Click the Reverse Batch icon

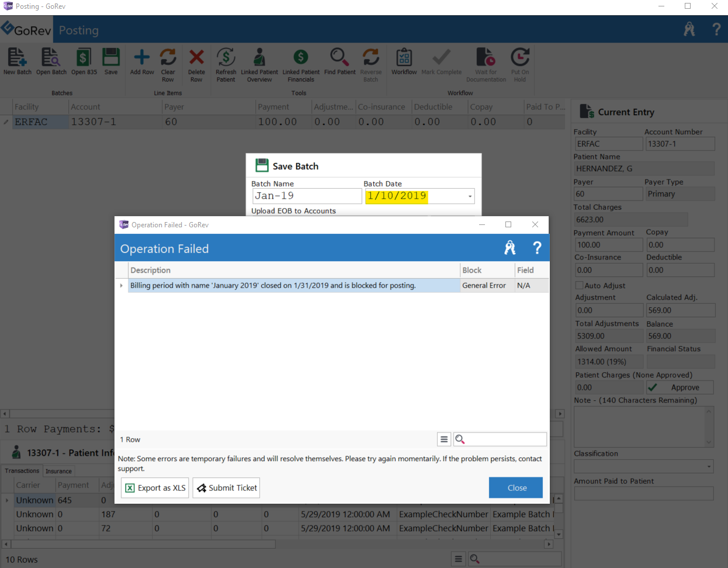pos(370,57)
